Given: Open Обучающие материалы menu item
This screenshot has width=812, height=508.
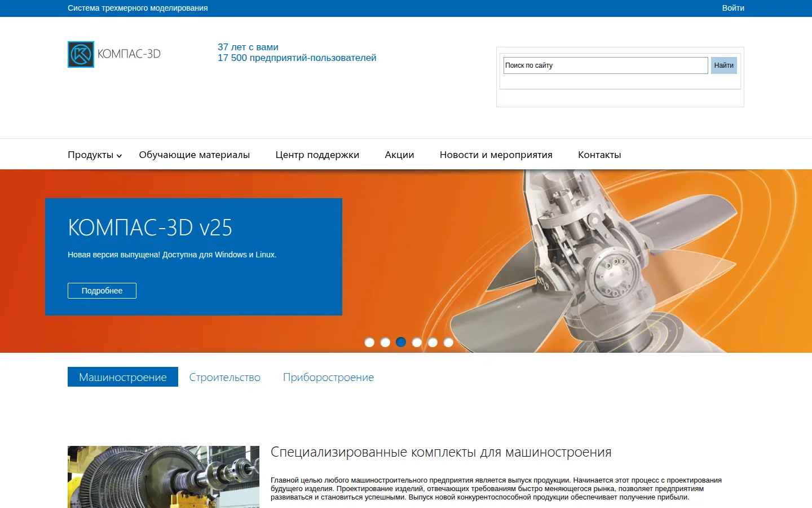Looking at the screenshot, I should 194,155.
